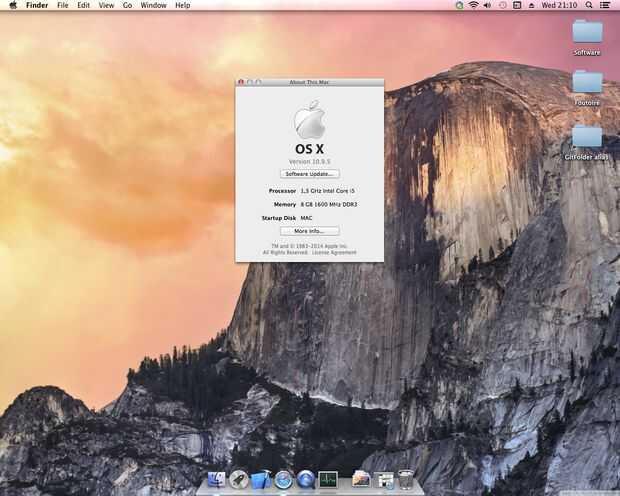
Task: Open the Finder menu
Action: [37, 5]
